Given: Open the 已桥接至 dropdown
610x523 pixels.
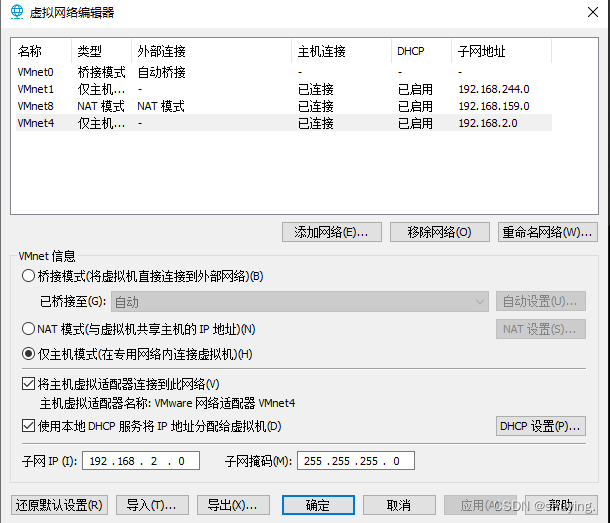Looking at the screenshot, I should click(x=300, y=302).
